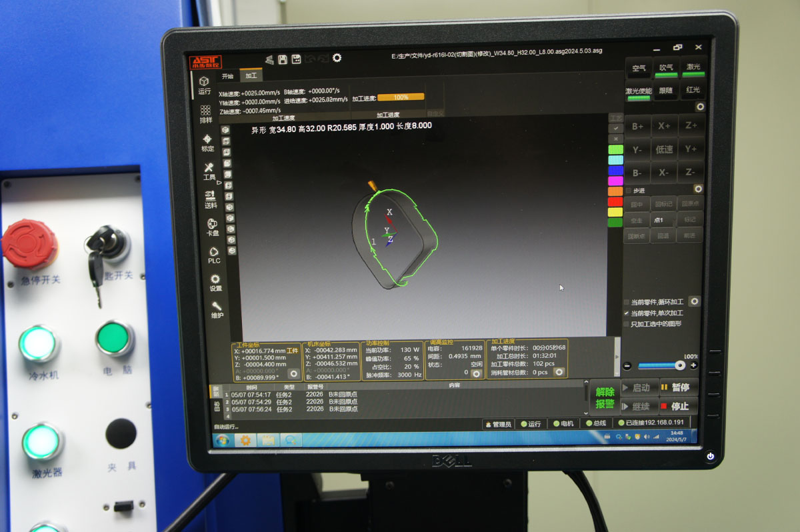
Task: Switch to the 开始 tab
Action: (228, 76)
